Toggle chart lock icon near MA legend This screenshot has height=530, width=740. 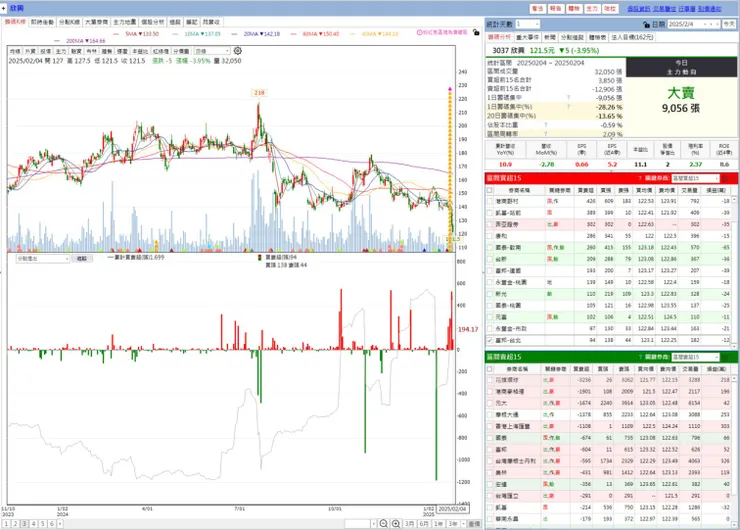[476, 33]
